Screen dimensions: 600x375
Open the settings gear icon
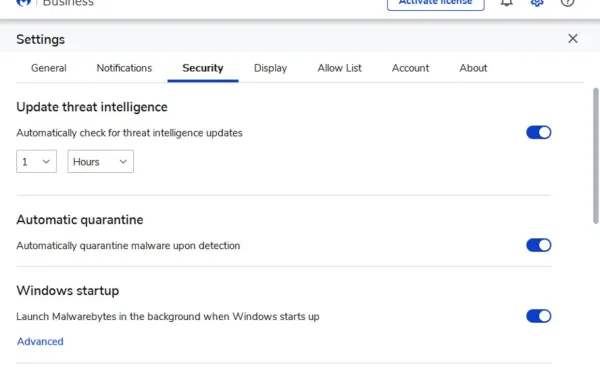coord(537,3)
